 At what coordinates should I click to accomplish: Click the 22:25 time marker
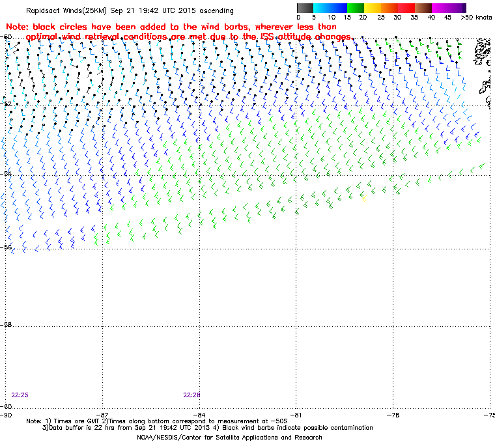20,395
